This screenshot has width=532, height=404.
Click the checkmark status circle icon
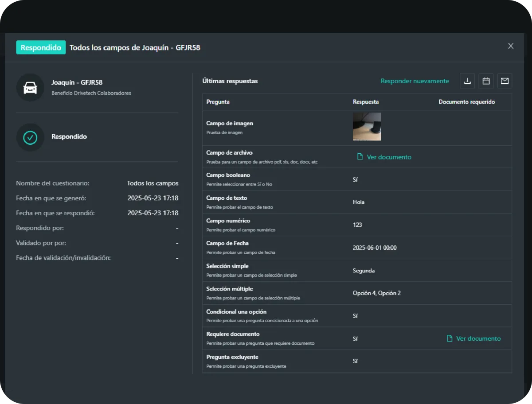click(x=30, y=137)
